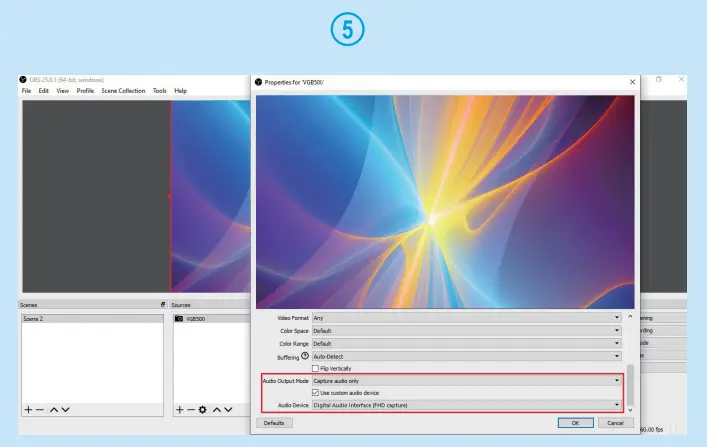Open the Video Format dropdown
Screen dimensions: 707x447
coord(466,318)
